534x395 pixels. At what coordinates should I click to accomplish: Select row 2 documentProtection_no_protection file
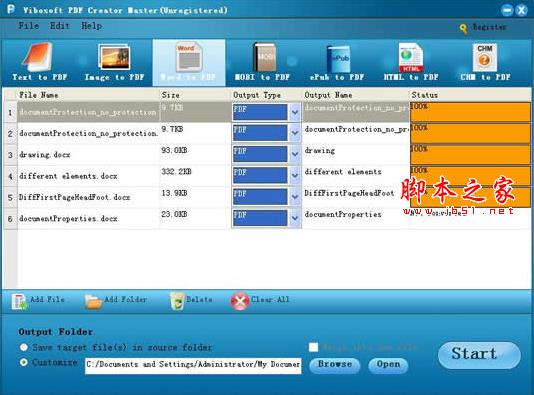[89, 133]
